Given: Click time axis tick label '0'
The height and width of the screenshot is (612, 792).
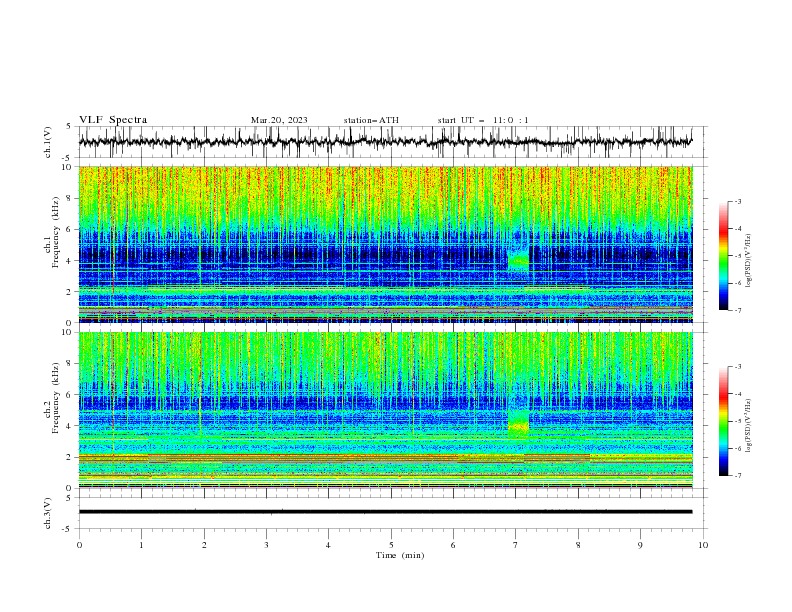Looking at the screenshot, I should (79, 545).
